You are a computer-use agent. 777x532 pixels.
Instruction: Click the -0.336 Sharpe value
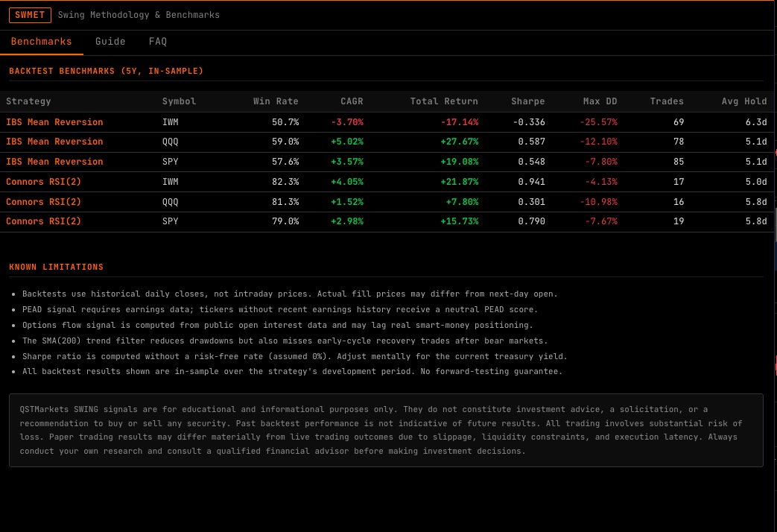coord(529,122)
